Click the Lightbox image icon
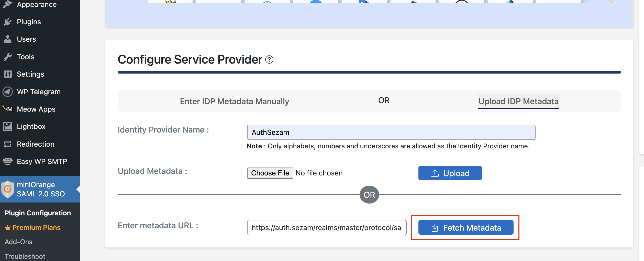 (x=8, y=126)
